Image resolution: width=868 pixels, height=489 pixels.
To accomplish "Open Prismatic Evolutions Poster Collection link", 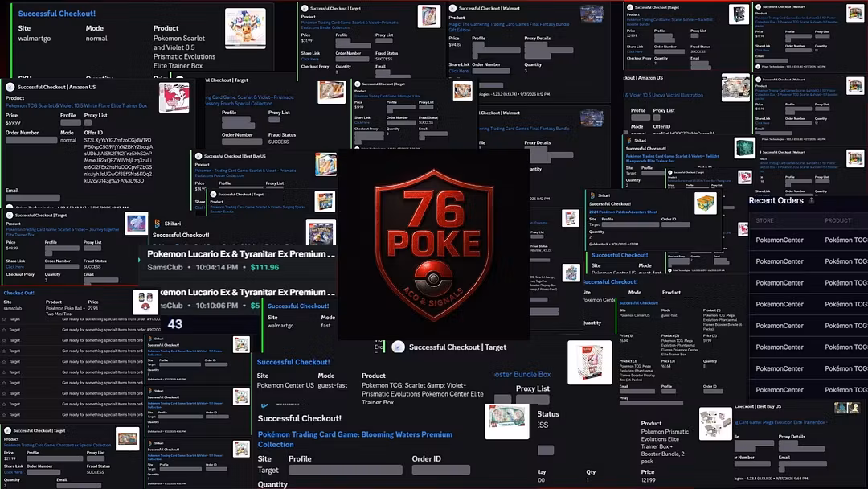I will (245, 173).
